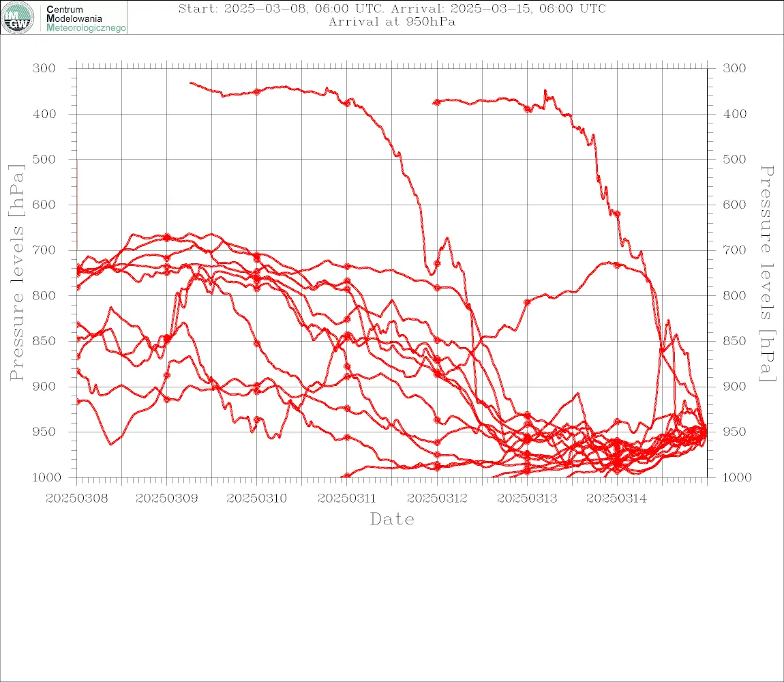This screenshot has width=784, height=682.
Task: Click the 20250309 date label
Action: pos(166,499)
